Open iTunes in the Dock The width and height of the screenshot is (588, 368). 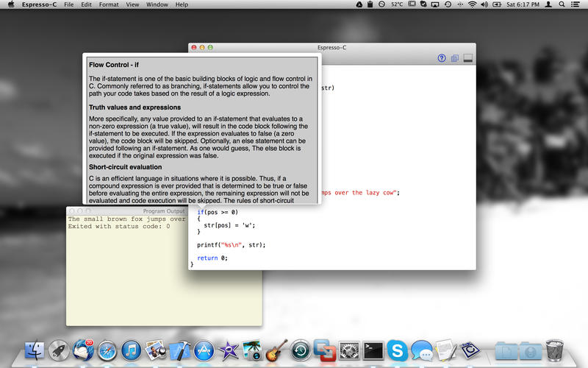click(x=132, y=350)
